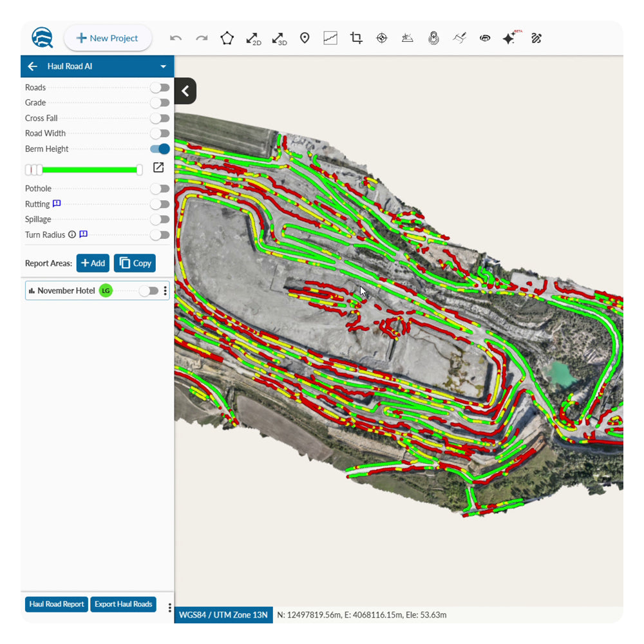Expand the Haul Road AI dropdown arrow
This screenshot has width=644, height=644.
[164, 66]
